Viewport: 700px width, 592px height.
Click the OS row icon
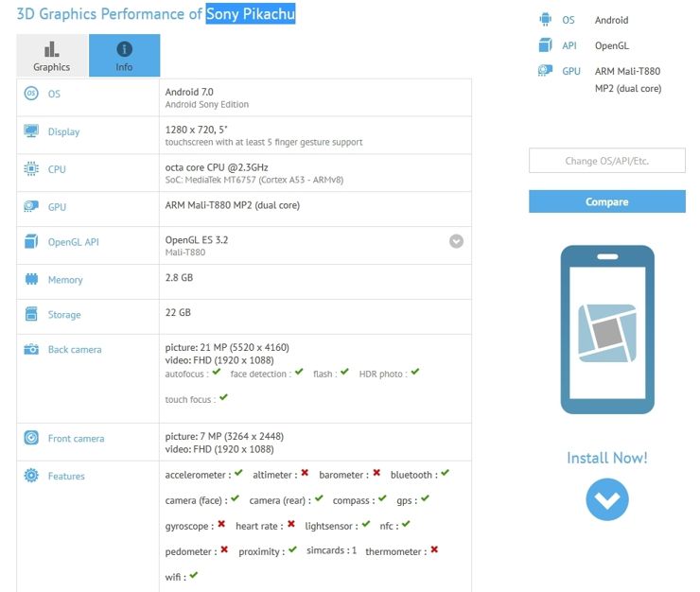(31, 94)
